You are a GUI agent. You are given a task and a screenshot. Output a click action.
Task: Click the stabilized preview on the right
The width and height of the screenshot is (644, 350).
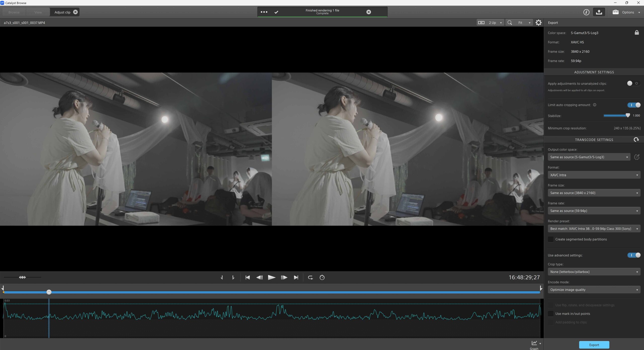coord(408,149)
